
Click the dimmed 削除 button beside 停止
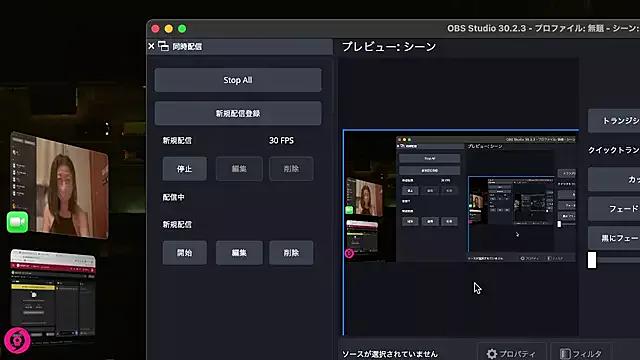pos(291,169)
